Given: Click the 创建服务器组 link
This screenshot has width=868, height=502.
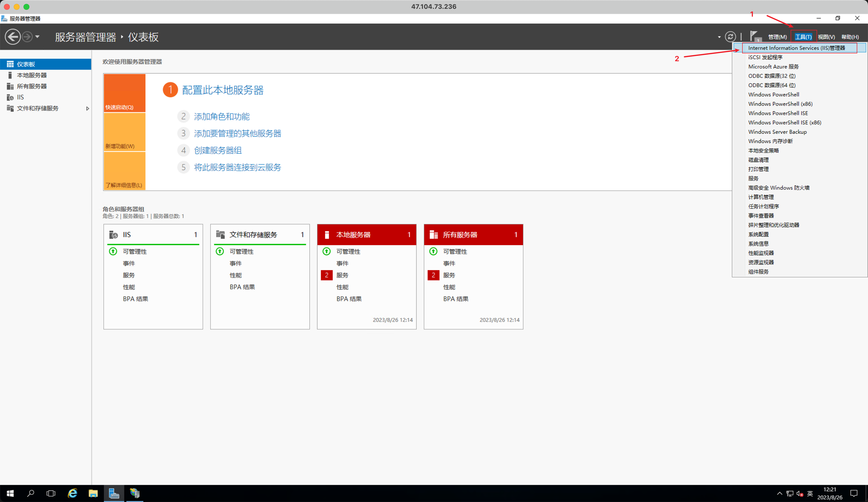Looking at the screenshot, I should coord(217,150).
